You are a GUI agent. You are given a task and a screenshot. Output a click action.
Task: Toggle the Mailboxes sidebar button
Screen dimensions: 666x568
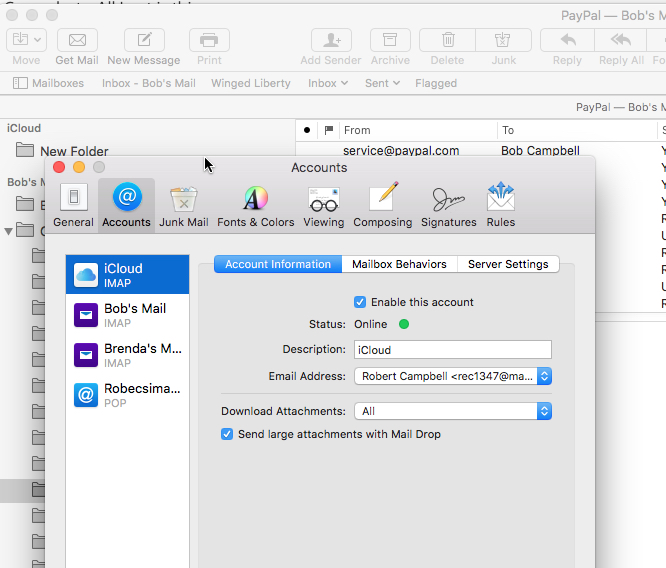[48, 83]
